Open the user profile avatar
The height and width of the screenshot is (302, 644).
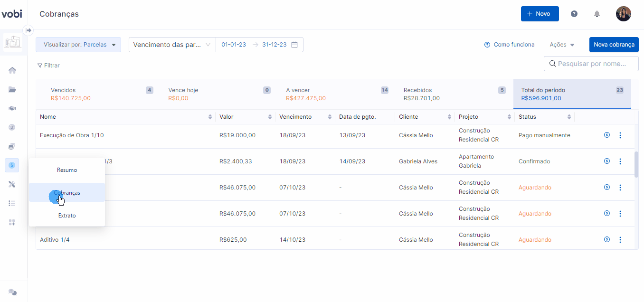(624, 14)
